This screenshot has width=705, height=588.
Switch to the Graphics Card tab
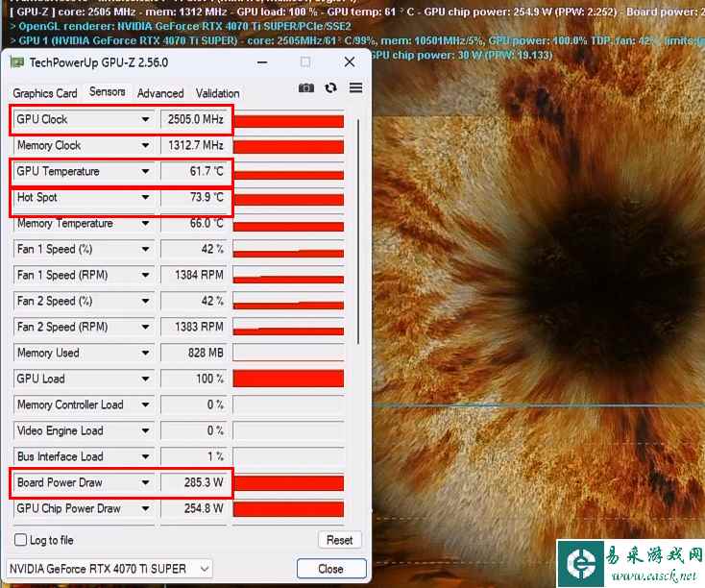(45, 93)
